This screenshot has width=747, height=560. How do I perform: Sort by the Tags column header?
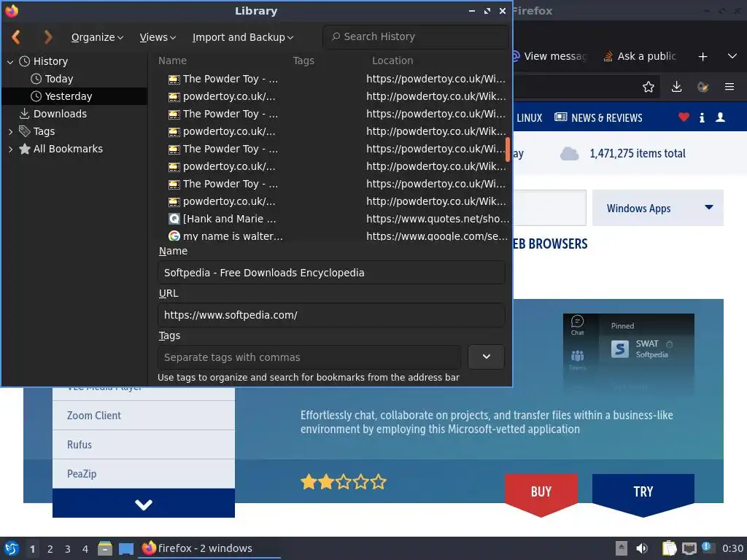303,61
